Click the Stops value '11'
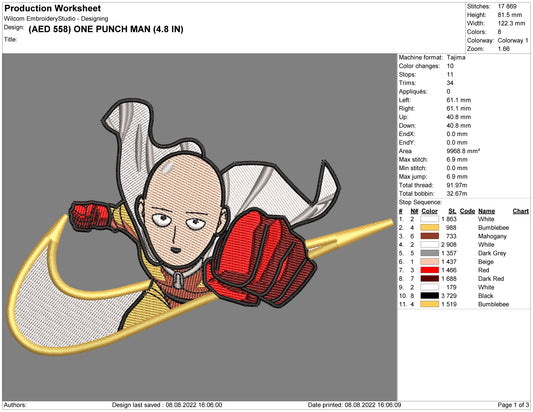 coord(450,74)
